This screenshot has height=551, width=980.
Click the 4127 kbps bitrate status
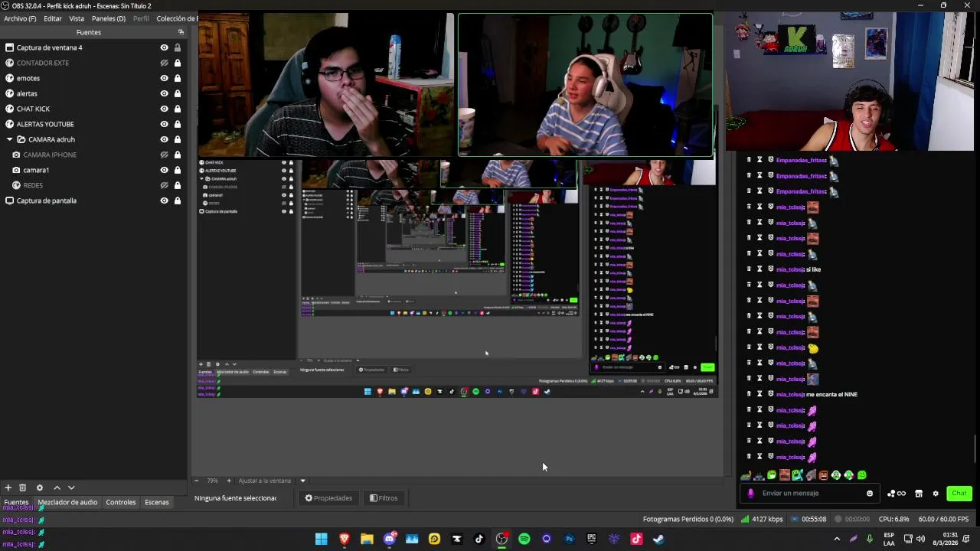[x=762, y=519]
